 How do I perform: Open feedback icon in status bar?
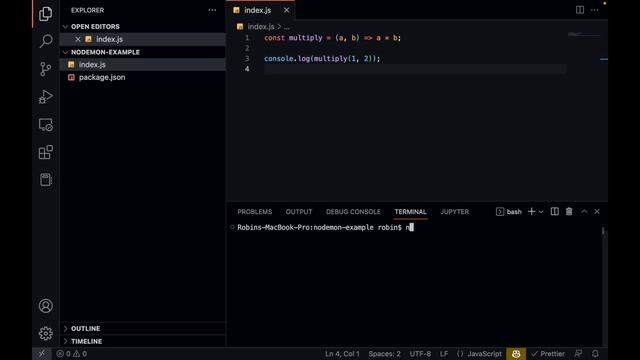point(578,353)
